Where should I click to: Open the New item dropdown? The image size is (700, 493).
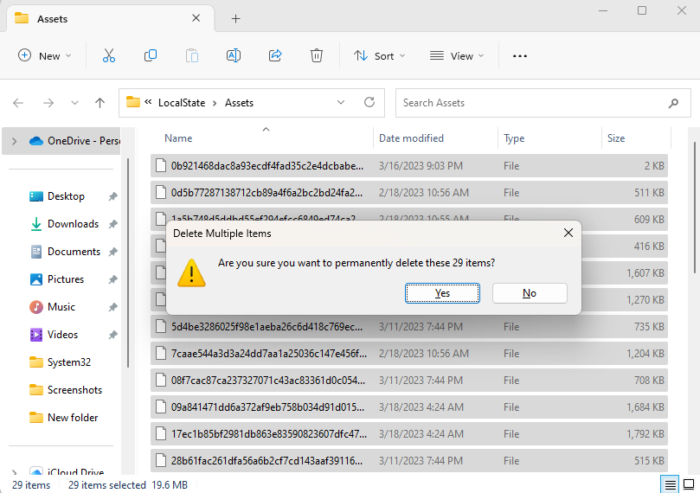[45, 56]
